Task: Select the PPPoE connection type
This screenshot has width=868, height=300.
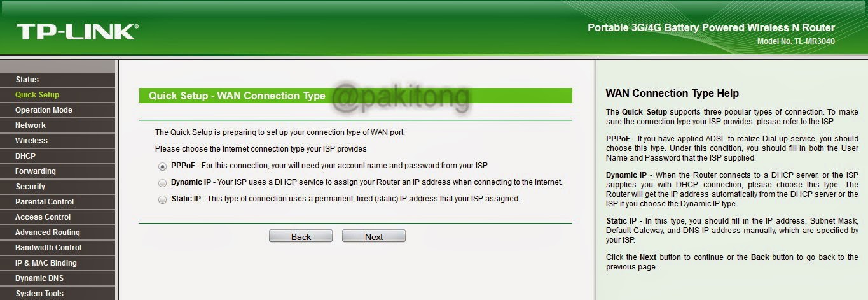Action: tap(163, 166)
